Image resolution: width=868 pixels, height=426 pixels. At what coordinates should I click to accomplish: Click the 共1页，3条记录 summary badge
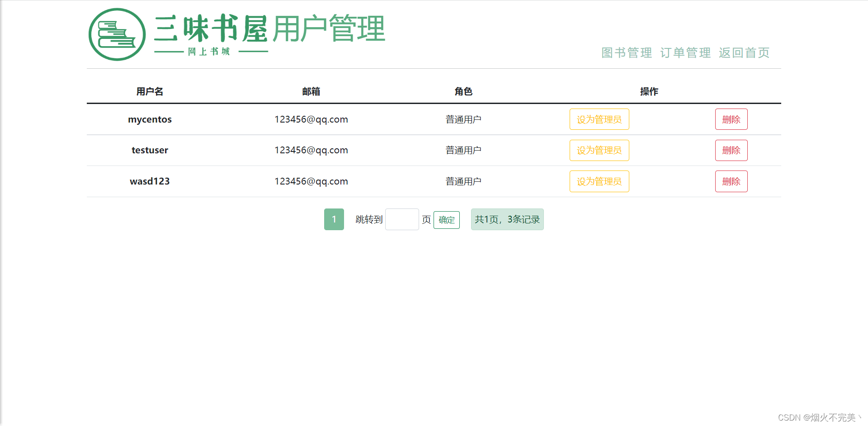tap(507, 219)
